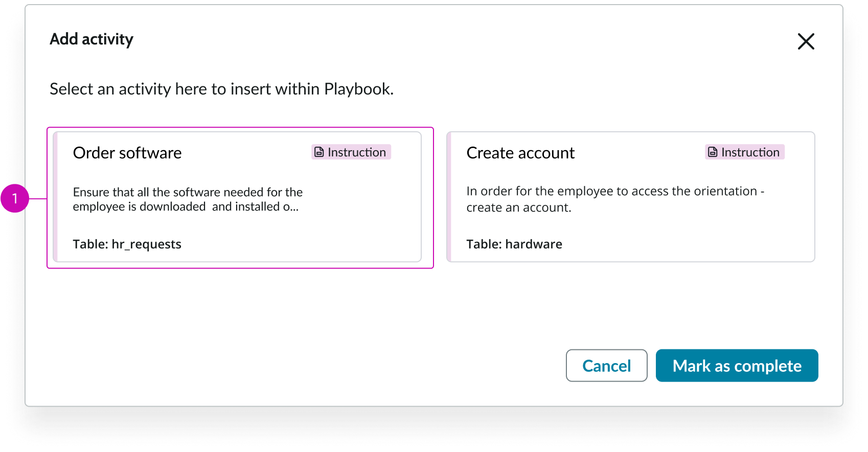Viewport: 868px width, 452px height.
Task: Click the document icon on Order software card
Action: click(x=319, y=152)
